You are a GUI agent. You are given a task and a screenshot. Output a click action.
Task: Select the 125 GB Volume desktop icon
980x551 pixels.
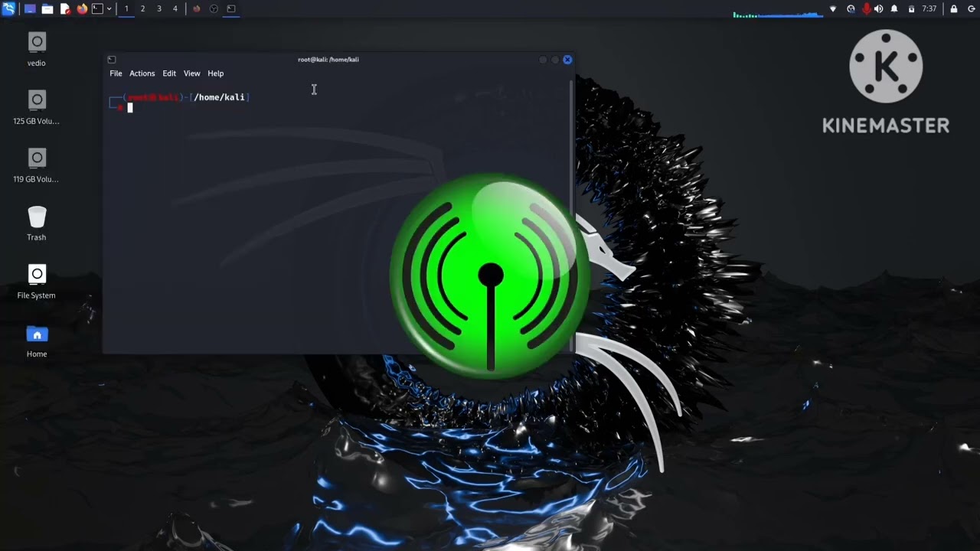[x=37, y=106]
